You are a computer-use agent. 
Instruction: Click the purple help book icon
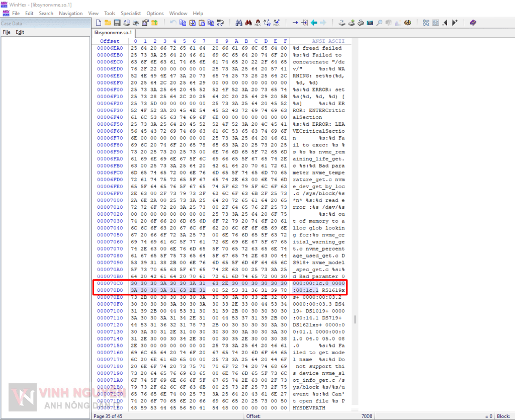(473, 23)
